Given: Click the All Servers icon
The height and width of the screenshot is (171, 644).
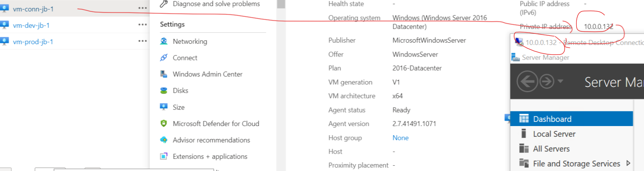Looking at the screenshot, I should (x=524, y=148).
